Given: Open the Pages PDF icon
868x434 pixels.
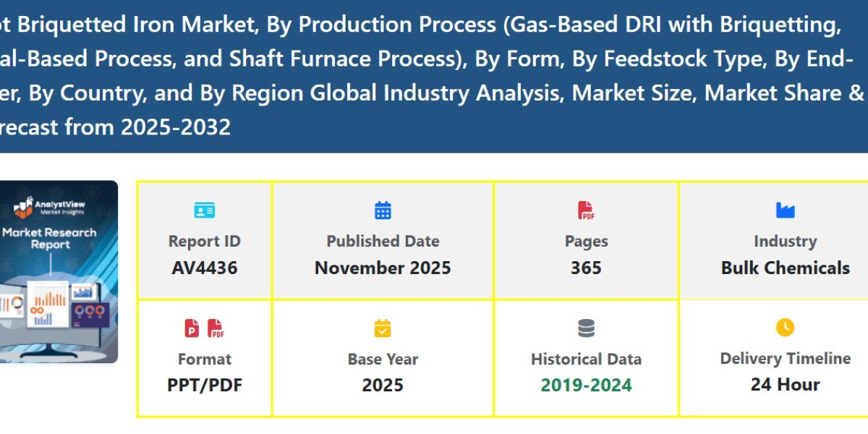Looking at the screenshot, I should coord(586,210).
